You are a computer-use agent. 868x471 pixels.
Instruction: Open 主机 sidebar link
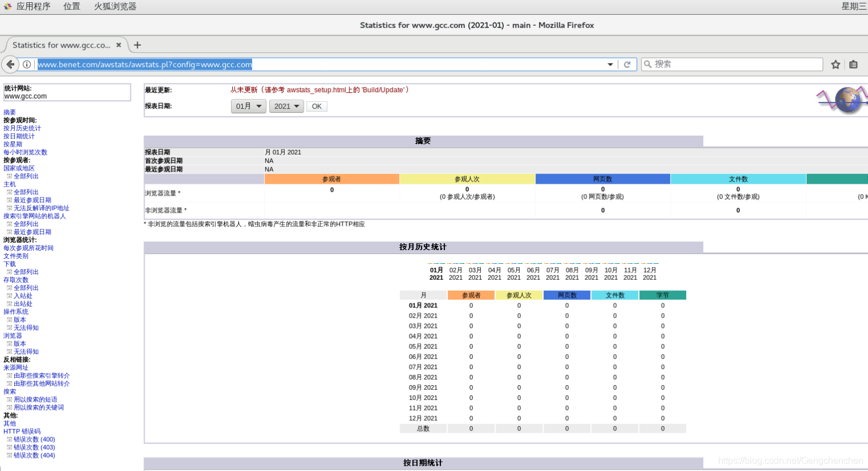(x=10, y=184)
